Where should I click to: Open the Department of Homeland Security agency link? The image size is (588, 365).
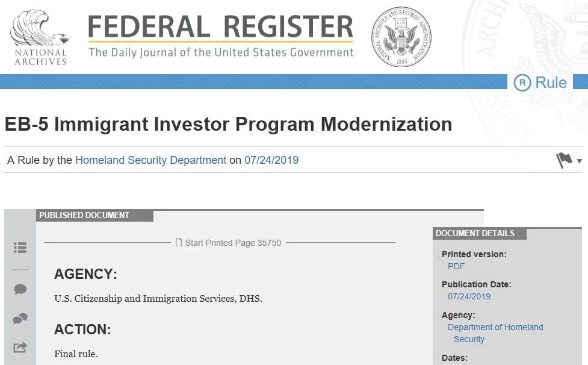coord(495,332)
